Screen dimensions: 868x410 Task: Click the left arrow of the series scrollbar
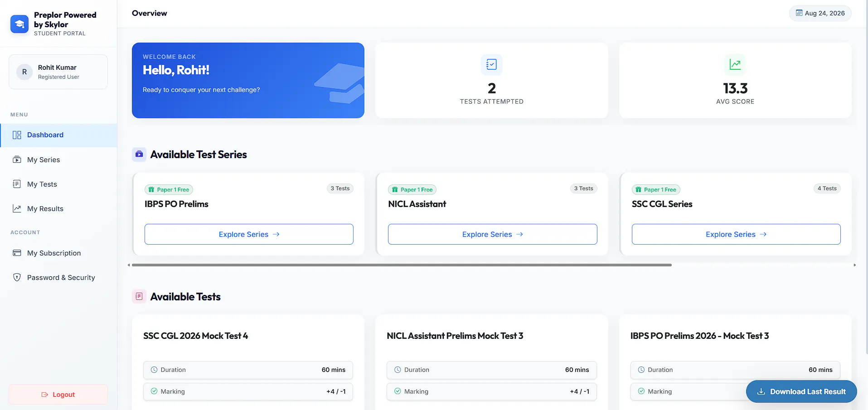pos(129,265)
